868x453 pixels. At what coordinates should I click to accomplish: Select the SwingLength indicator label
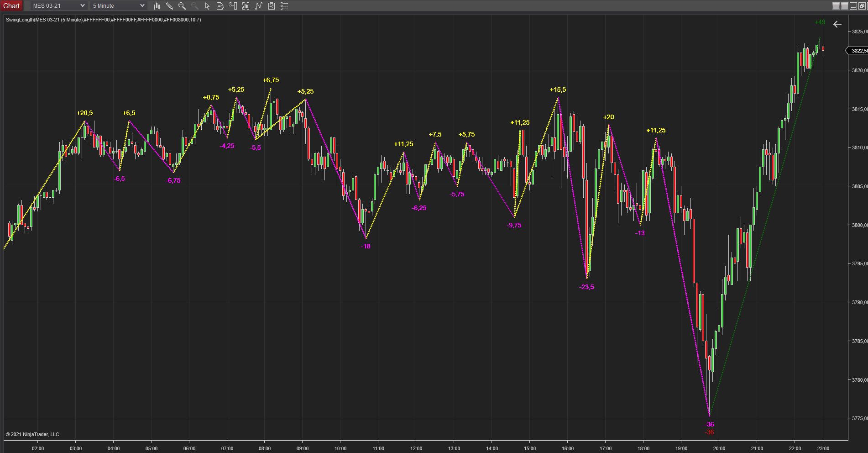[103, 20]
